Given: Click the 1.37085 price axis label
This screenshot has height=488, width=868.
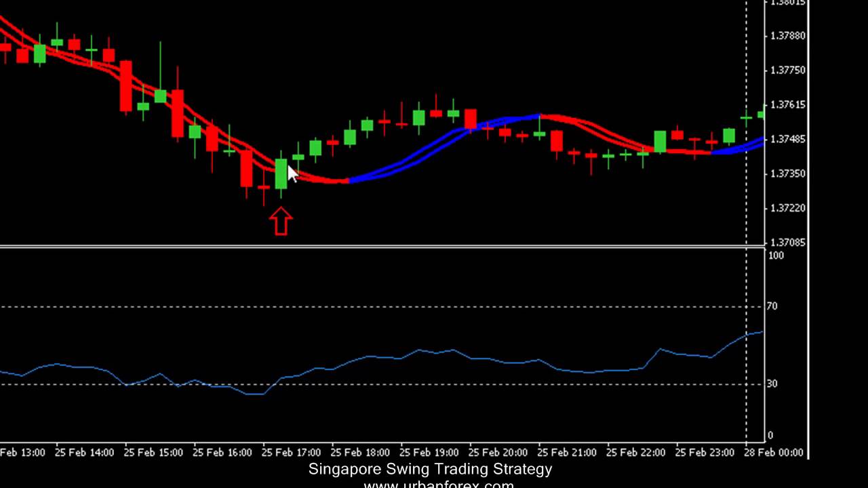Looking at the screenshot, I should [788, 242].
